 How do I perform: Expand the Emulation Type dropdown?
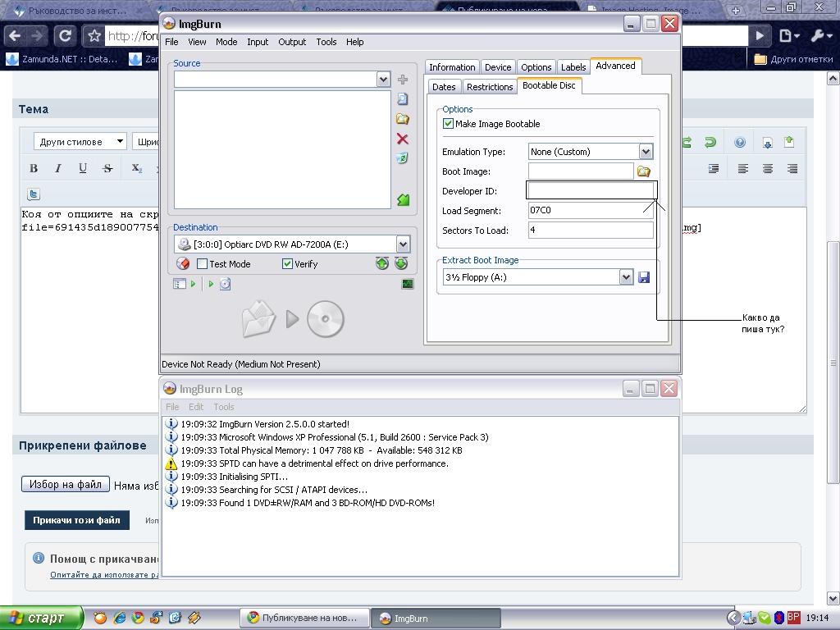pyautogui.click(x=646, y=152)
